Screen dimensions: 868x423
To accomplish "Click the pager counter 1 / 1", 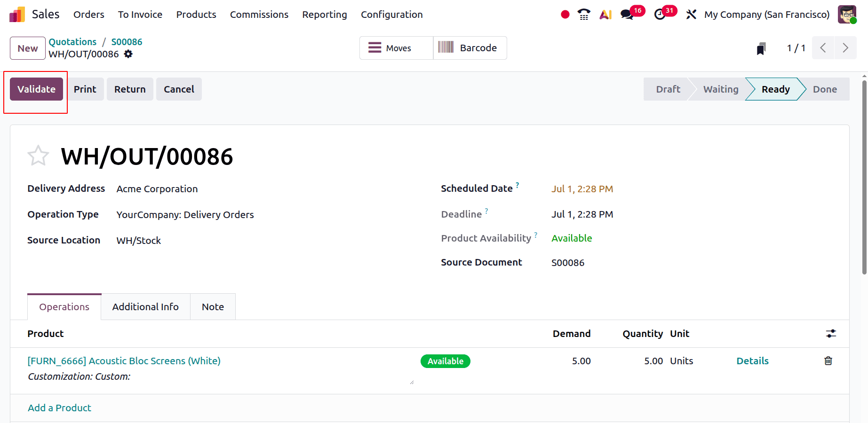I will tap(796, 48).
